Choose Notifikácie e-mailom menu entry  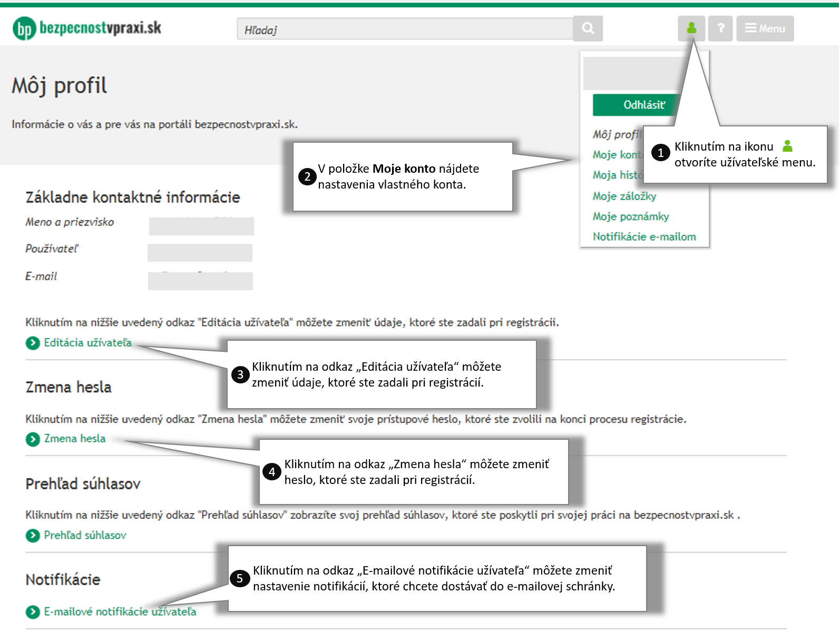click(x=644, y=237)
